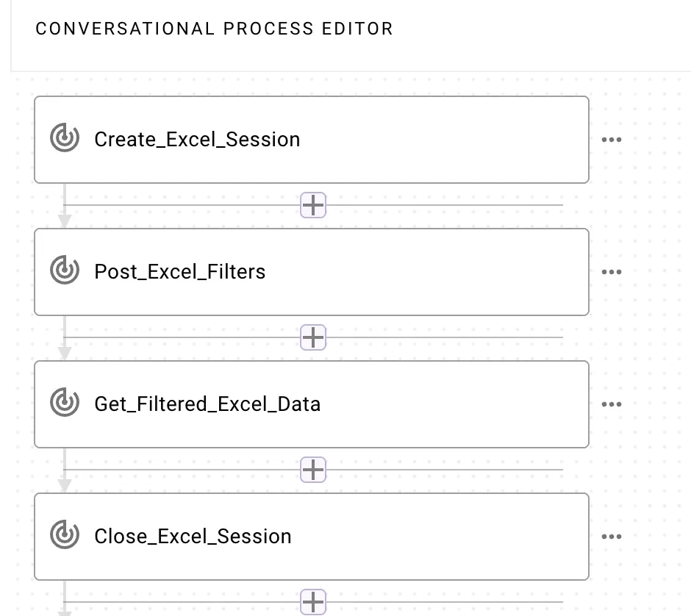The height and width of the screenshot is (616, 691).
Task: Add step below Get_Filtered_Excel_Data using plus icon
Action: pyautogui.click(x=313, y=470)
